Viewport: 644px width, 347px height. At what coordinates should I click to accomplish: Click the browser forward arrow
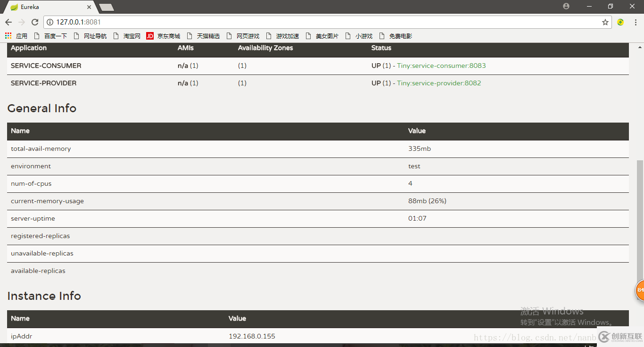click(x=22, y=22)
